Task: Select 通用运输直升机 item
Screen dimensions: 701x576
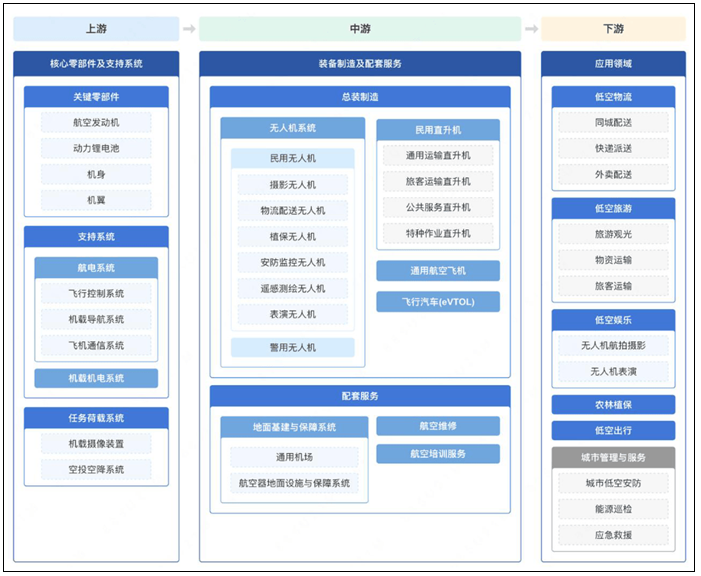Action: (438, 156)
